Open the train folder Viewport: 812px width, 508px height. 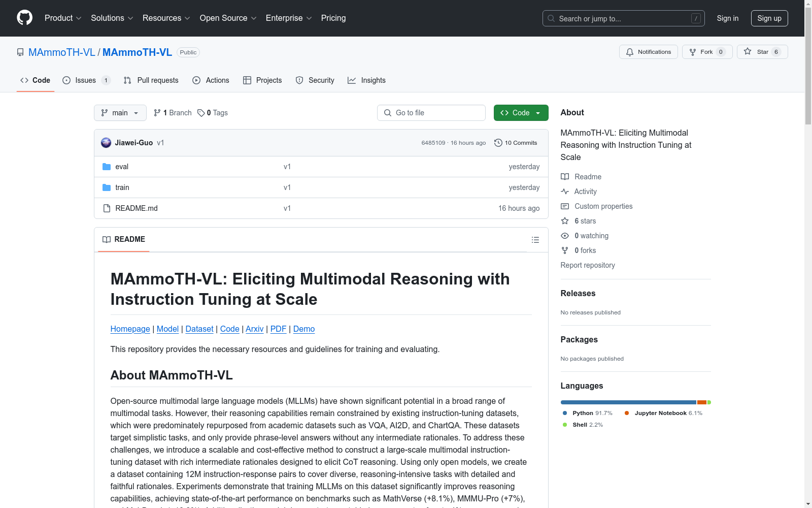122,187
